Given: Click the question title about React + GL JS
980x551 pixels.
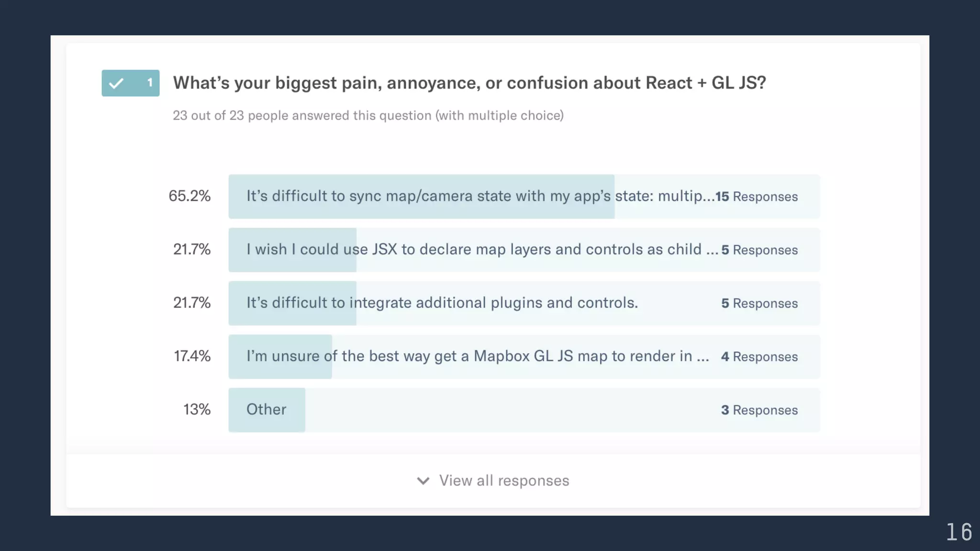Looking at the screenshot, I should [x=469, y=83].
